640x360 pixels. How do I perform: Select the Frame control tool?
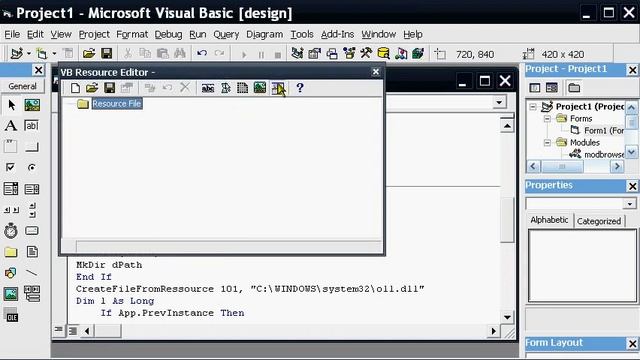click(x=11, y=146)
